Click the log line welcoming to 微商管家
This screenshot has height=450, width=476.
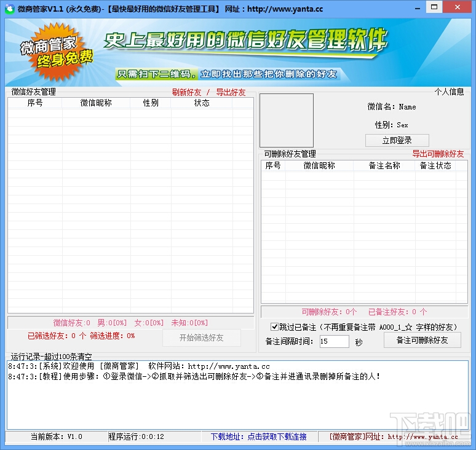139,366
